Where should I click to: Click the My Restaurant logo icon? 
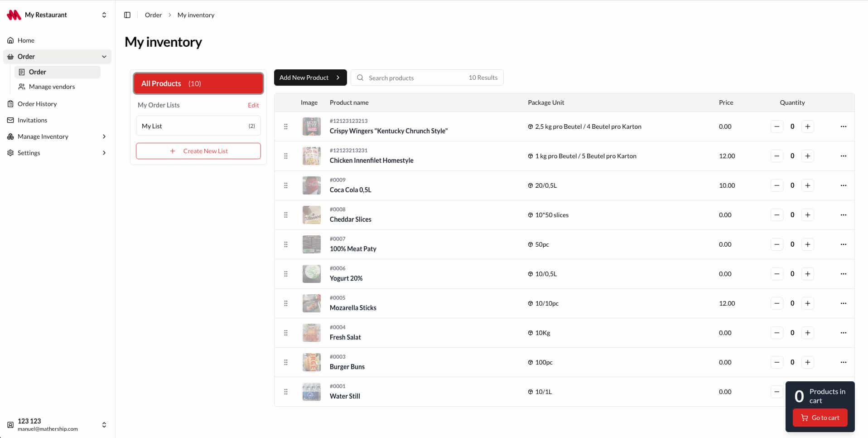14,15
